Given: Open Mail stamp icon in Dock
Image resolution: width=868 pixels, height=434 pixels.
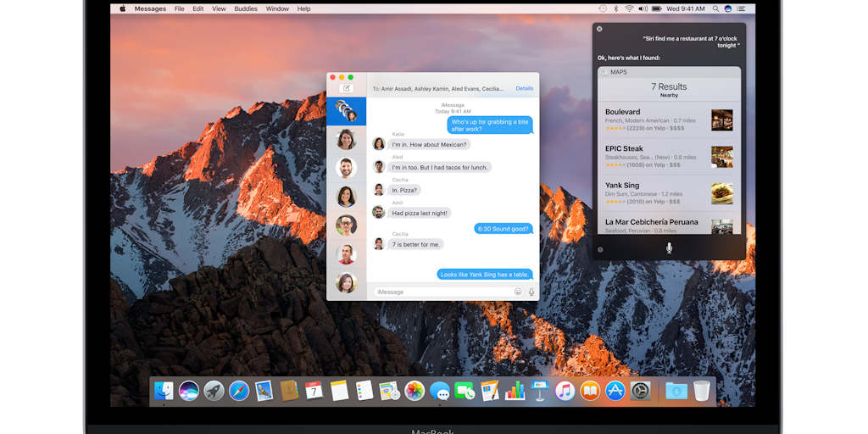Looking at the screenshot, I should point(264,391).
